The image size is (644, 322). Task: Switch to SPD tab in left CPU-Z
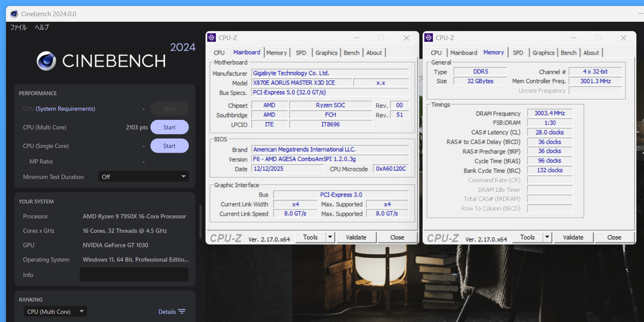tap(301, 53)
